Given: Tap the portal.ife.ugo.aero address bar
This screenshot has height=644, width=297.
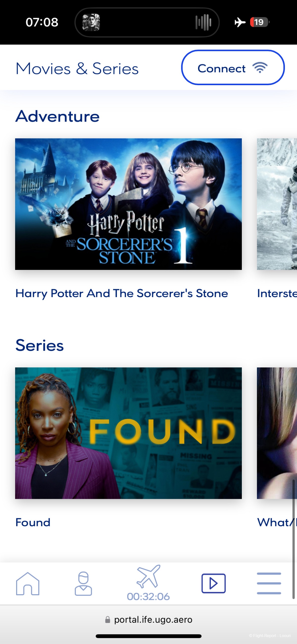Looking at the screenshot, I should point(148,620).
